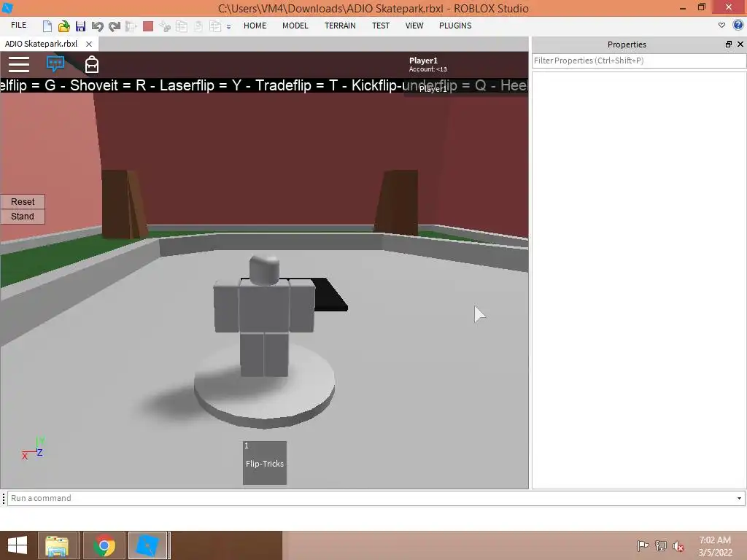
Task: Click the XYZ axis gizmo
Action: pyautogui.click(x=33, y=448)
